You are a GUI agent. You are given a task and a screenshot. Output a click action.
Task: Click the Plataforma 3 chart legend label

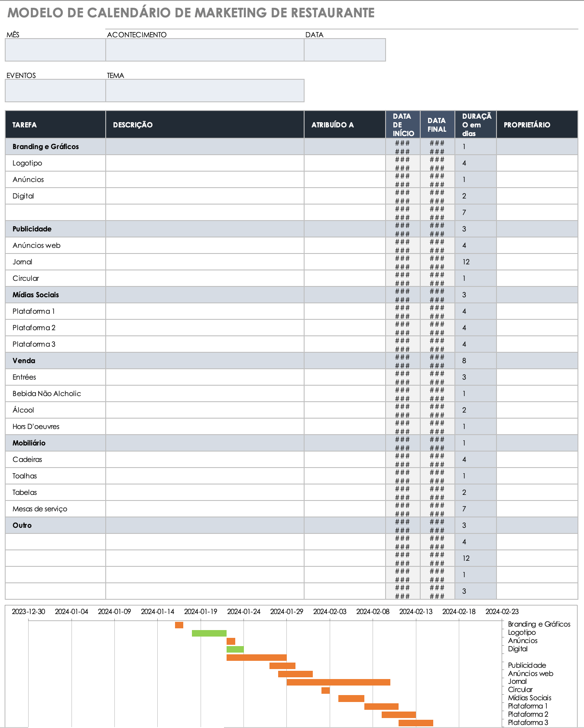(x=528, y=722)
